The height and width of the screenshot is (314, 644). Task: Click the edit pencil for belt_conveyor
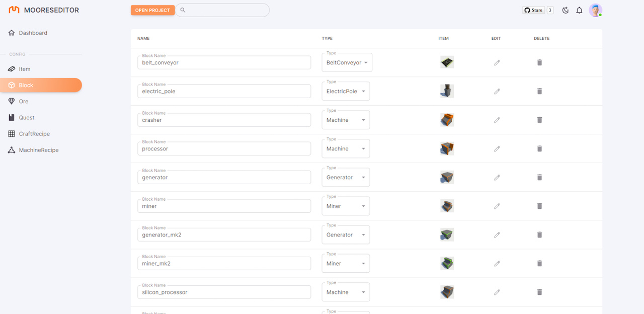coord(497,62)
